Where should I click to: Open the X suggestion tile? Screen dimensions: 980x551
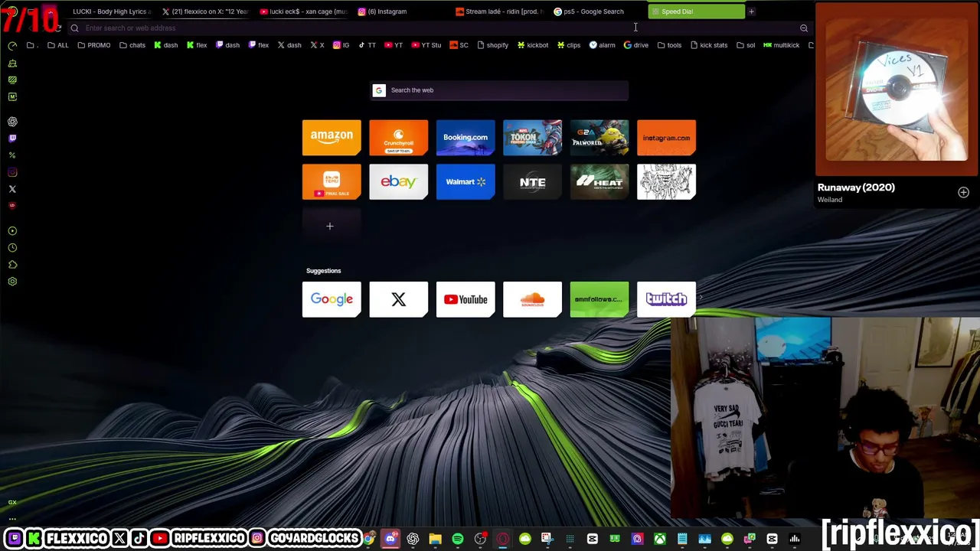398,299
